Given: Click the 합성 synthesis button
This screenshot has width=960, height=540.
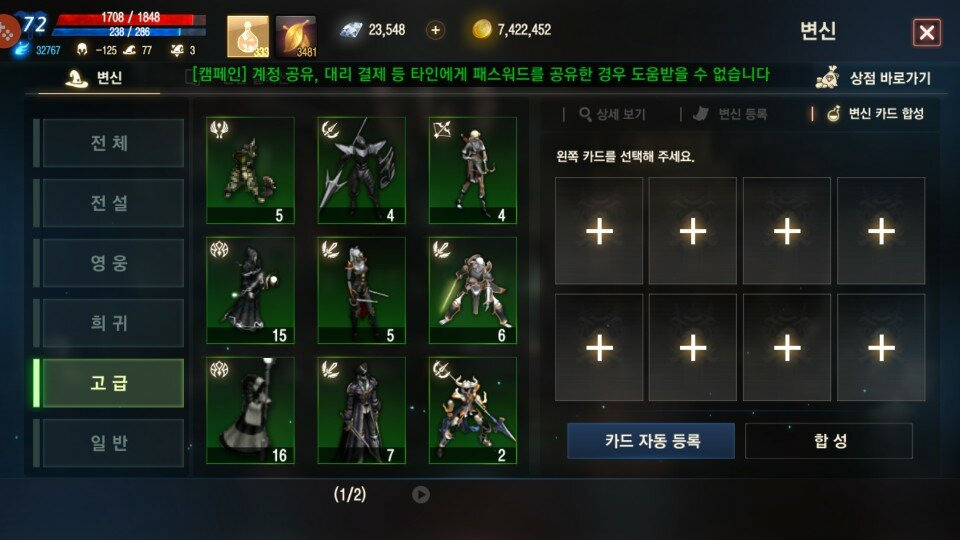Looking at the screenshot, I should (x=829, y=441).
